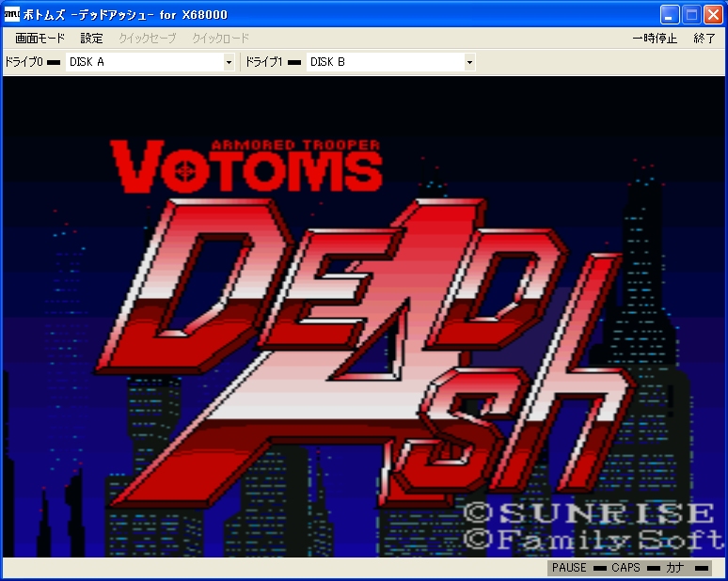Click the ドライブ0 label
Image resolution: width=728 pixels, height=581 pixels.
(24, 62)
